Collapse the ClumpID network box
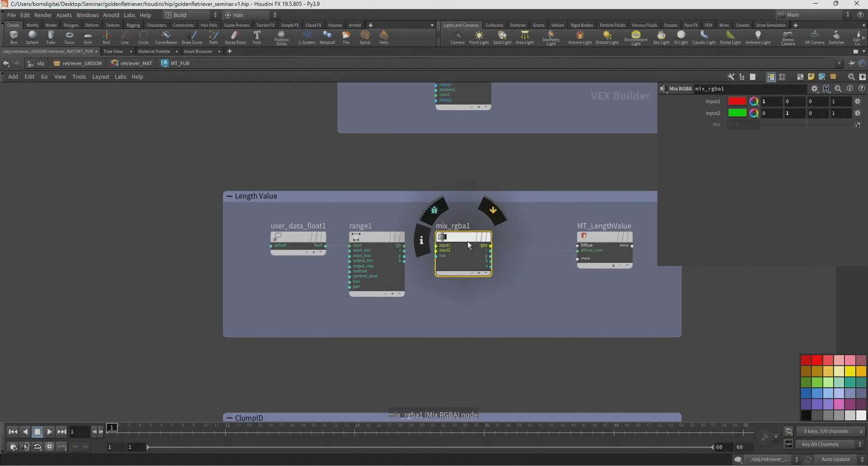 [x=230, y=418]
